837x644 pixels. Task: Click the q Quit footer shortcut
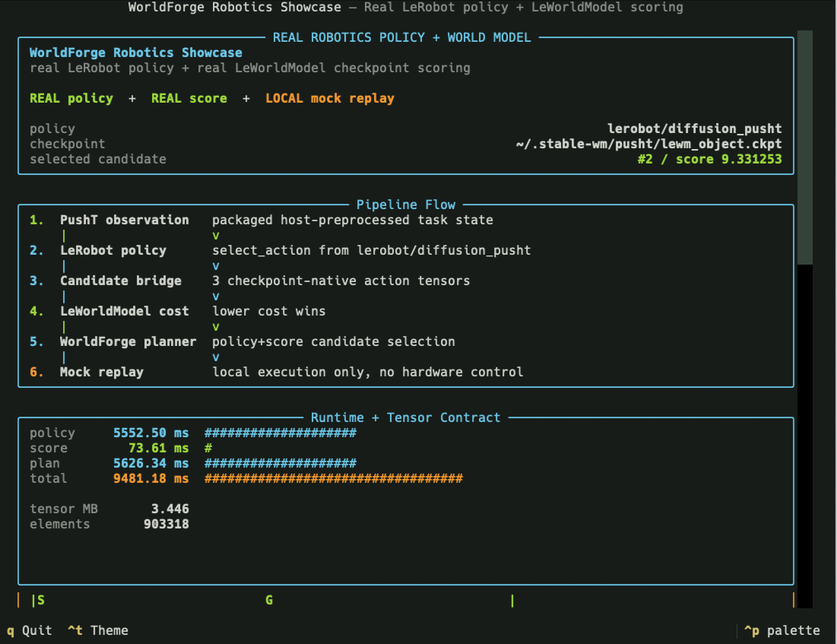coord(30,630)
